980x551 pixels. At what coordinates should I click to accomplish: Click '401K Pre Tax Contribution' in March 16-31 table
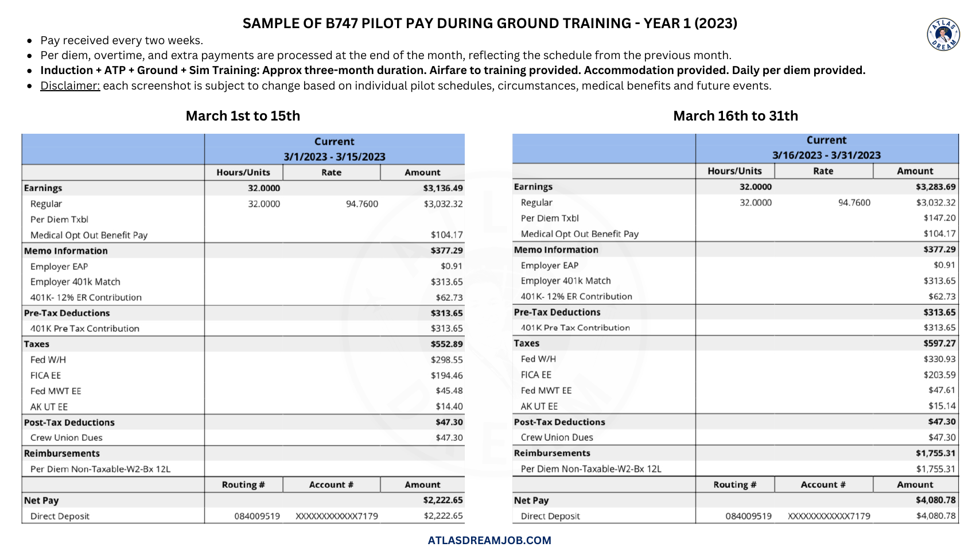pyautogui.click(x=575, y=328)
